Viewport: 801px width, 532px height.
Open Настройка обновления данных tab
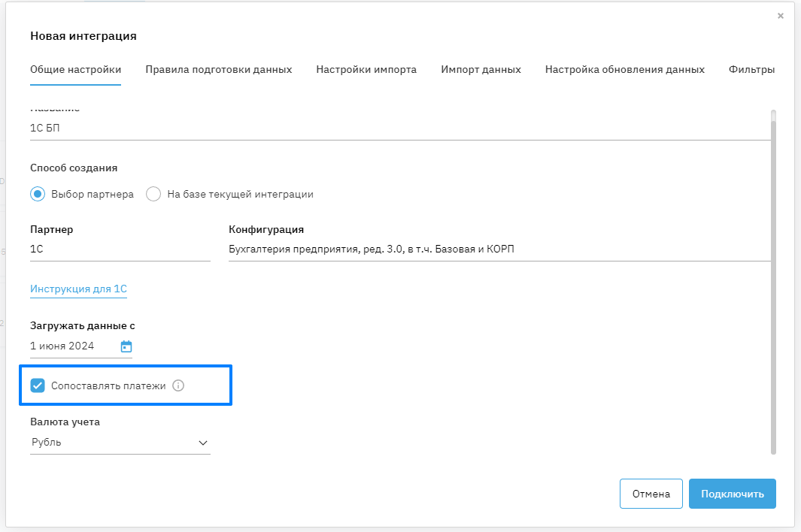pos(624,70)
